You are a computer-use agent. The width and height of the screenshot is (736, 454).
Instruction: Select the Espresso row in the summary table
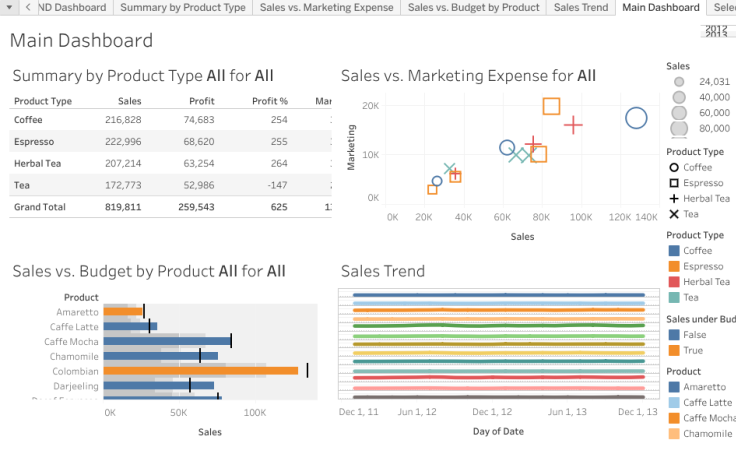34,142
